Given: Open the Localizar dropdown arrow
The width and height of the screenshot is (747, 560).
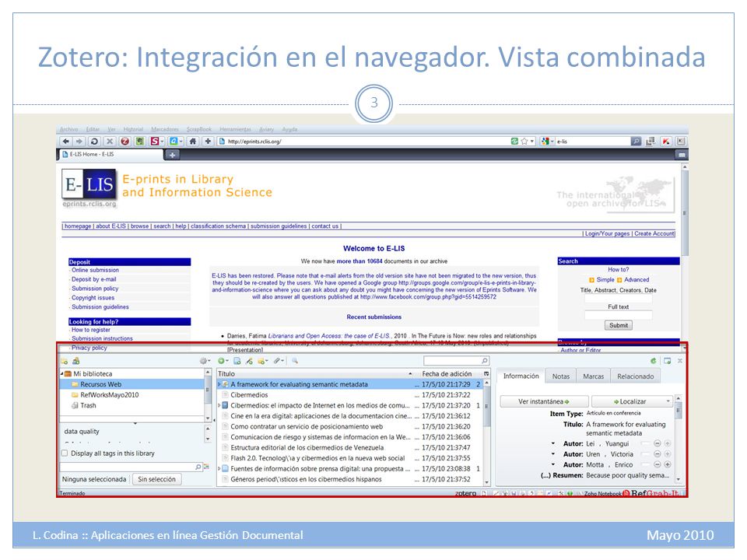Looking at the screenshot, I should 668,401.
